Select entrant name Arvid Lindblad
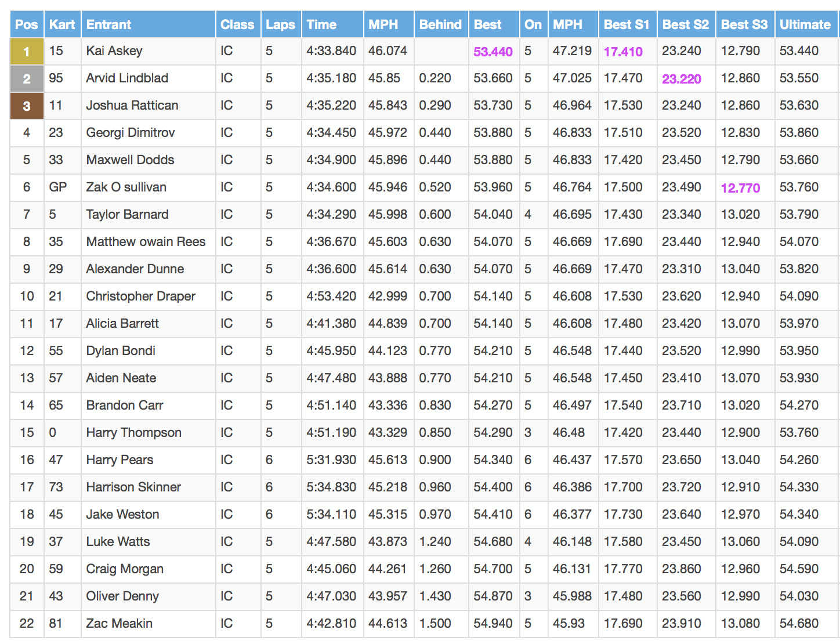Viewport: 840px width, 644px height. coord(127,78)
